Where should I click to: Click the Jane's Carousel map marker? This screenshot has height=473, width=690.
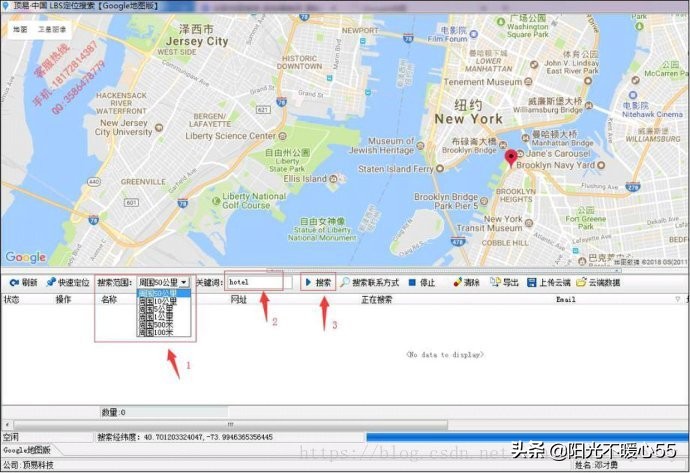point(520,154)
